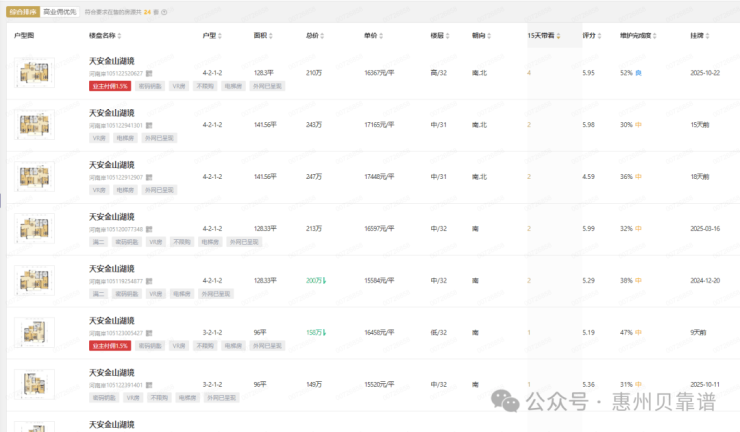Click red 业主付佣1.5% tag on first listing
This screenshot has height=432, width=740.
pyautogui.click(x=110, y=86)
